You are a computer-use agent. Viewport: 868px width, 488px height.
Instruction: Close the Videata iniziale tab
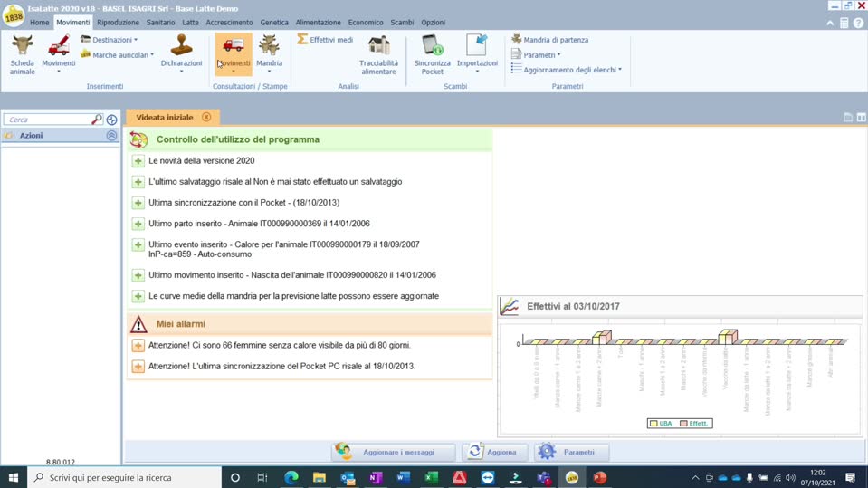(x=206, y=118)
